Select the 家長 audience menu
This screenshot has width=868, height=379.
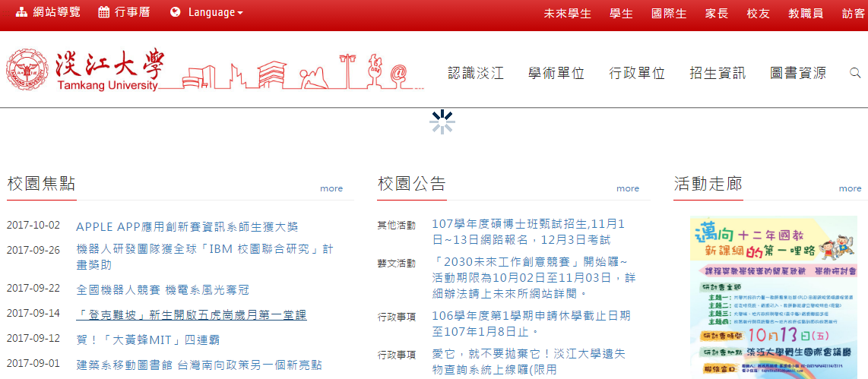[717, 14]
